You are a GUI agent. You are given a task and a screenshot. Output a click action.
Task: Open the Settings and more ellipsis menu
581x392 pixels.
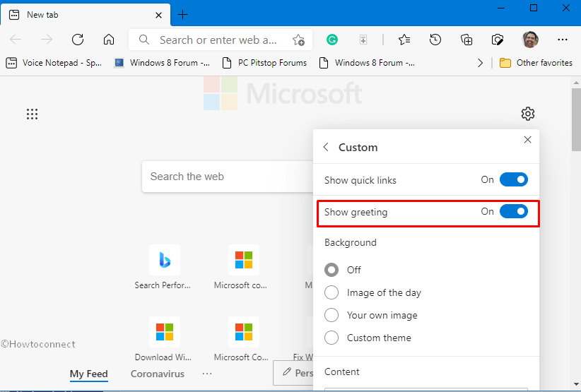(563, 40)
